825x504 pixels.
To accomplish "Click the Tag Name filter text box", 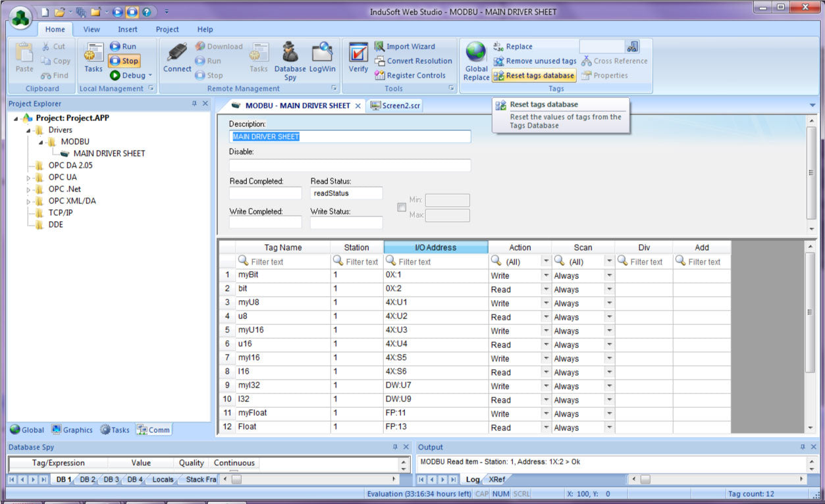I will 283,262.
